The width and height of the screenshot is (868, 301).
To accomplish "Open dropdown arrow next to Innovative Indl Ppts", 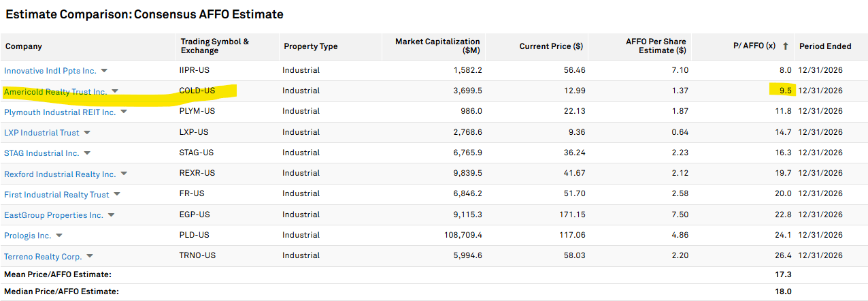I will pos(104,71).
